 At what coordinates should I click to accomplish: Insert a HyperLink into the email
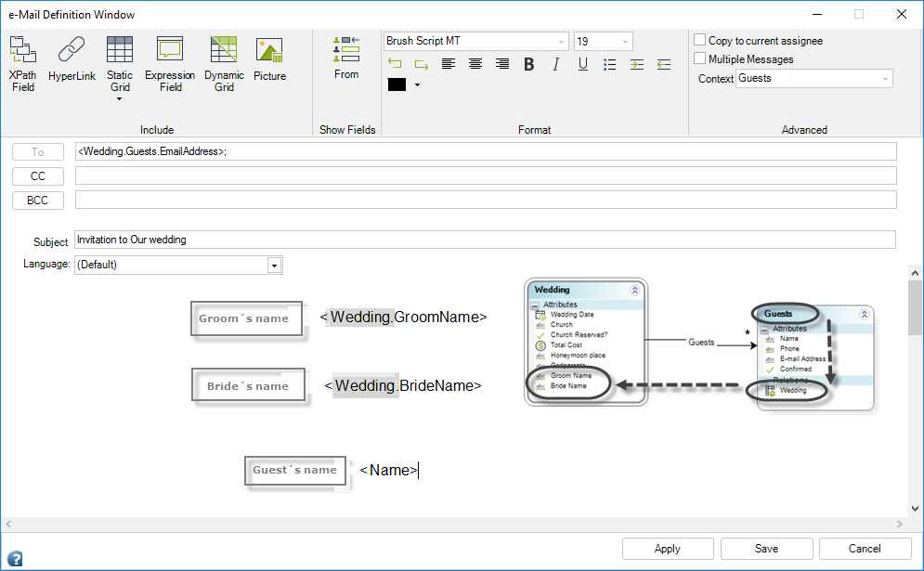click(72, 58)
